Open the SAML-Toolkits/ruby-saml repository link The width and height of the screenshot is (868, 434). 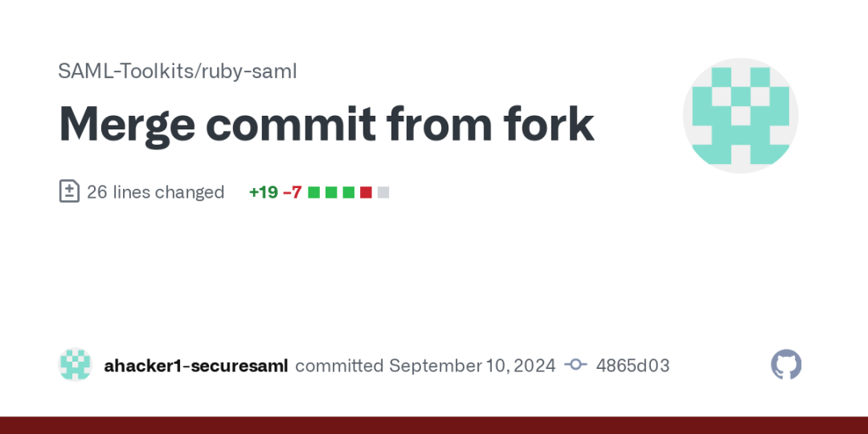pos(178,72)
